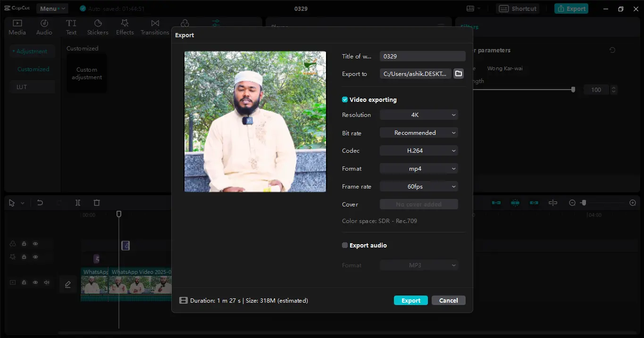Click the Export to path field
This screenshot has height=338, width=644.
coord(416,74)
